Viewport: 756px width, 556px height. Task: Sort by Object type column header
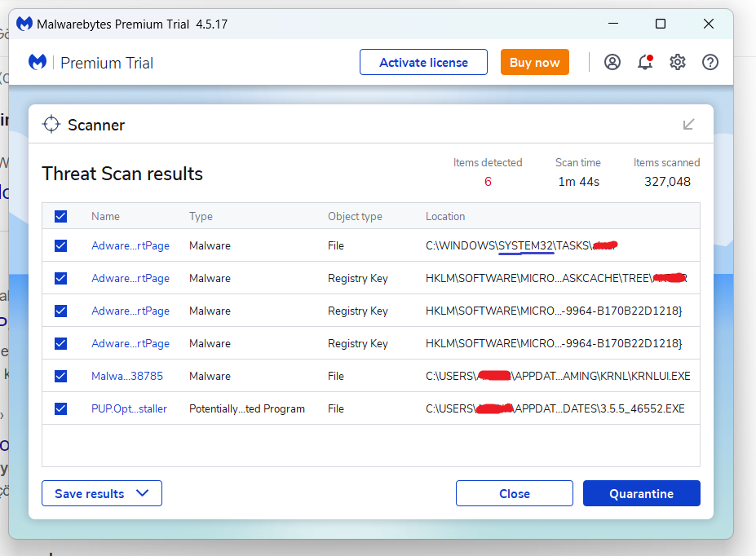pos(355,216)
